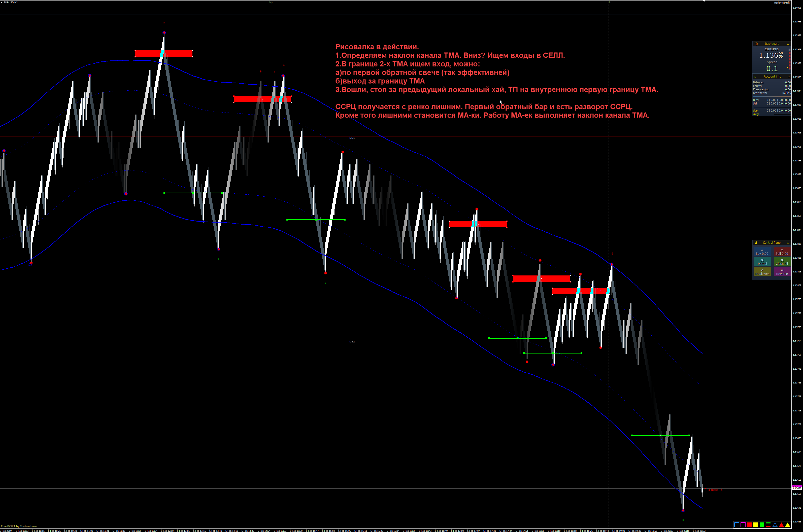Image resolution: width=803 pixels, height=532 pixels.
Task: Collapse the Dashboard panel
Action: [x=788, y=44]
